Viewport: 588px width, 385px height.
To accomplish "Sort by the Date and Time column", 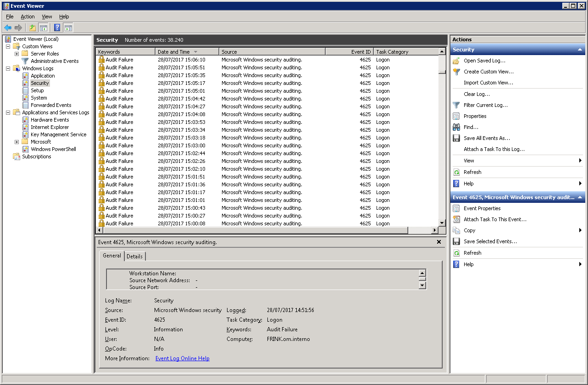I will click(x=174, y=52).
